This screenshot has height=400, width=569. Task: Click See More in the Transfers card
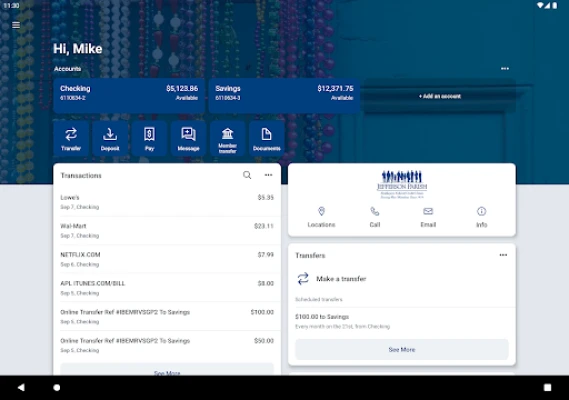click(x=402, y=350)
